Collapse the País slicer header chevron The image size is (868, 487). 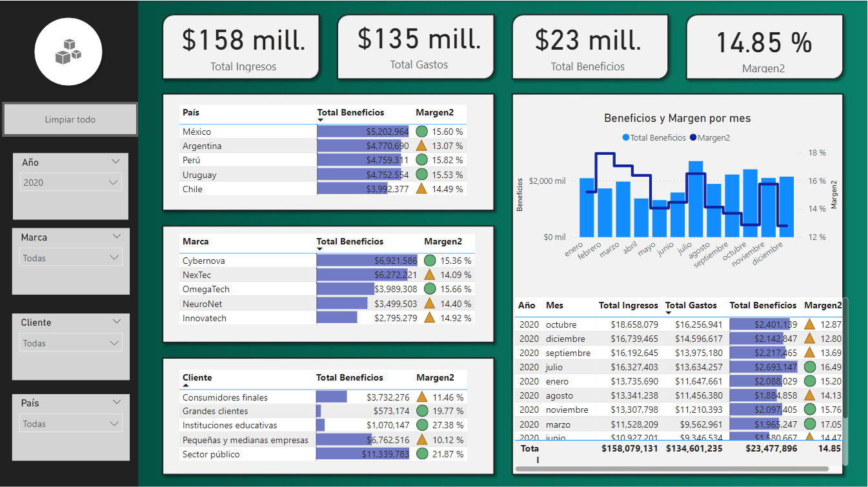coord(116,402)
